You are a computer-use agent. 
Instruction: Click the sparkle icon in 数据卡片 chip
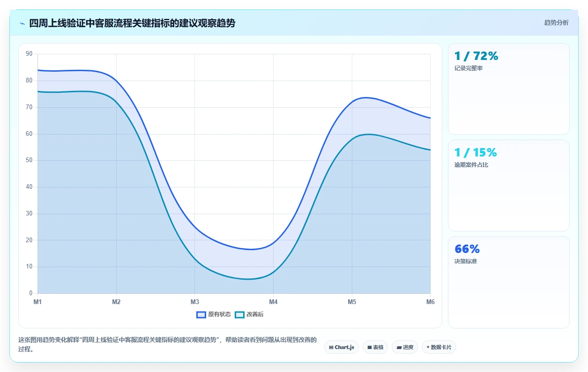pos(428,348)
